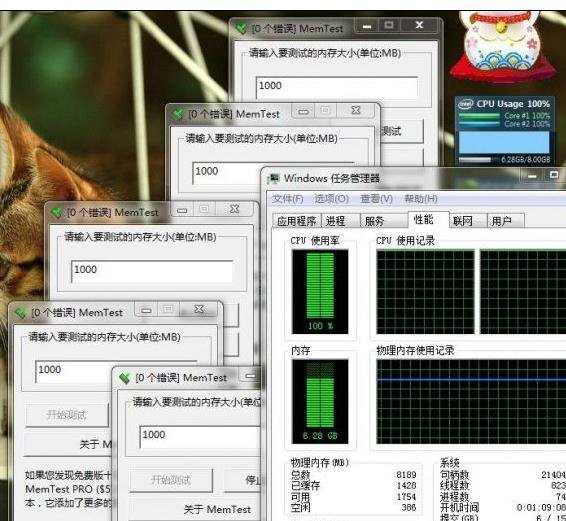This screenshot has height=521, width=566.
Task: Open the 查看(V) menu in Task Manager
Action: [x=376, y=199]
